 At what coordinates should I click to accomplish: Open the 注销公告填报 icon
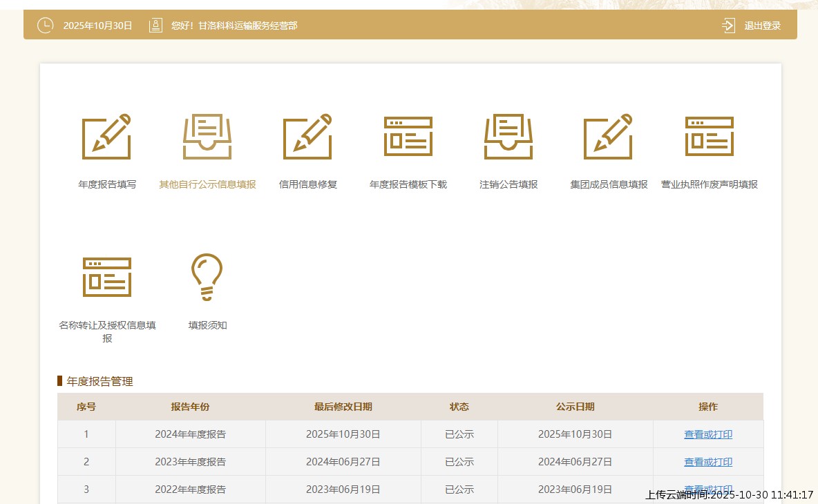[508, 137]
